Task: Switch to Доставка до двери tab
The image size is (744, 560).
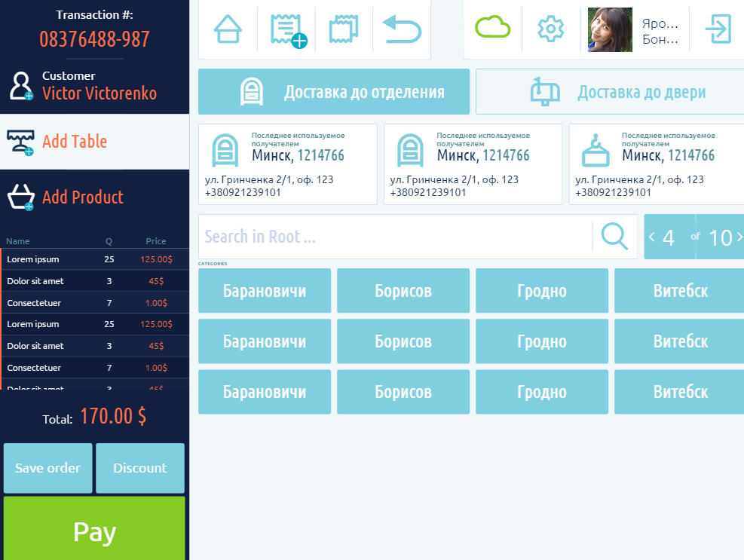Action: 610,92
